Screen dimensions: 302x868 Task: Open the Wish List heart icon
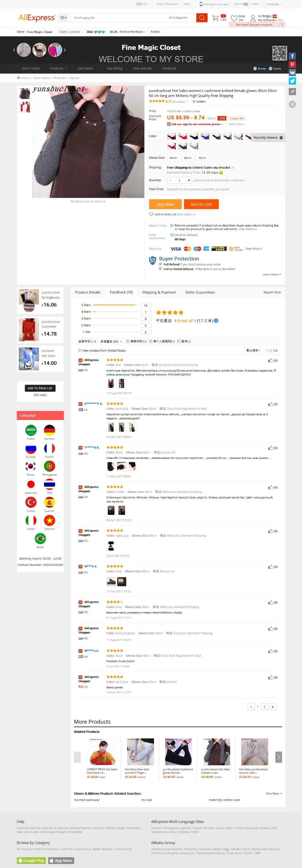point(234,18)
